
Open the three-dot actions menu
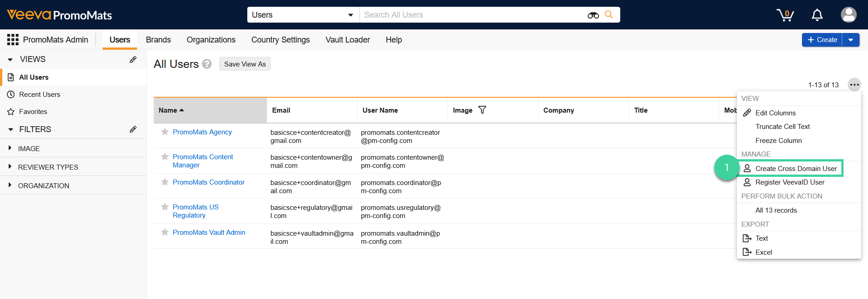pos(854,85)
